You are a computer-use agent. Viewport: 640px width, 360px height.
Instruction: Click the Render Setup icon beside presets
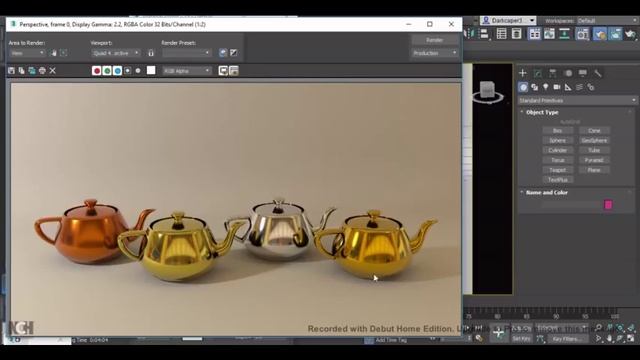[223, 53]
